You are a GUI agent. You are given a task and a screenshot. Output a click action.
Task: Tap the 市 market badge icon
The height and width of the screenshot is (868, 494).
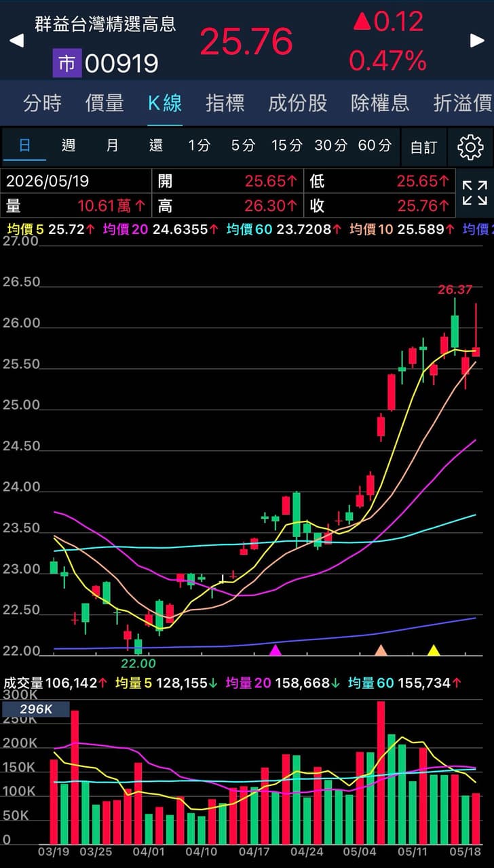pyautogui.click(x=66, y=64)
